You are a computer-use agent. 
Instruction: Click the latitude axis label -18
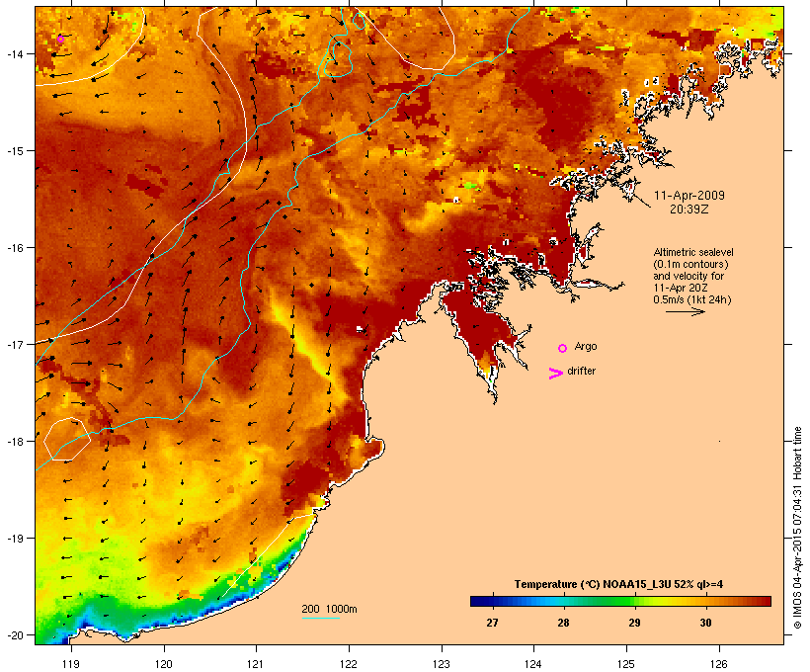[14, 441]
